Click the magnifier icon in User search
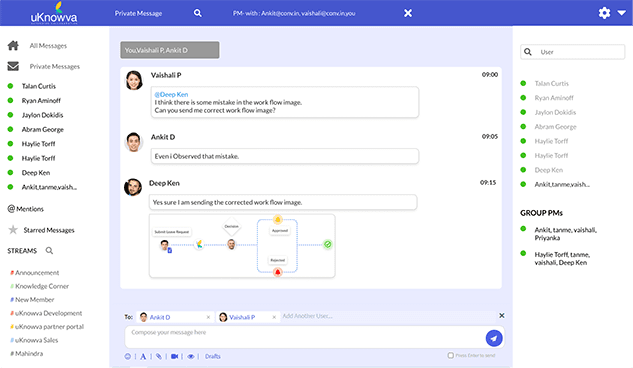The image size is (633, 368). [528, 52]
